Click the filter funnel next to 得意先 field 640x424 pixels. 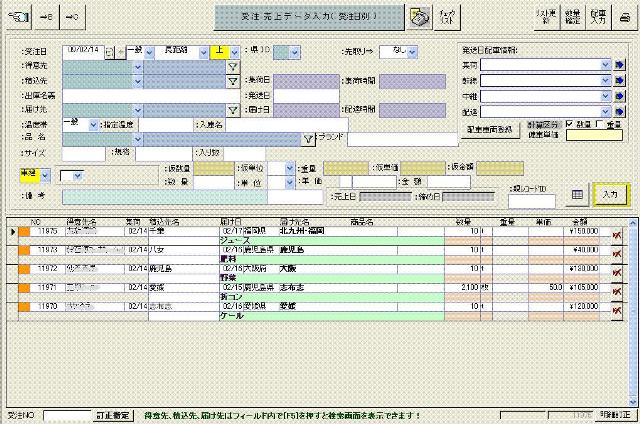232,66
